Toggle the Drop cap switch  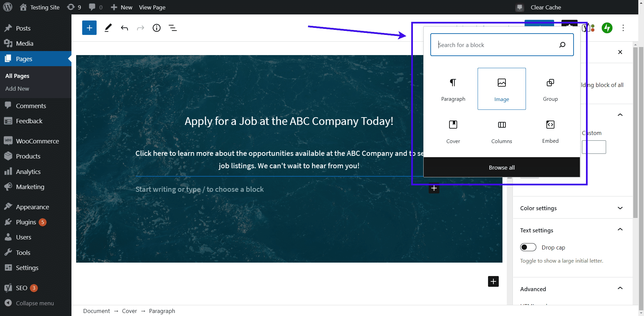[528, 247]
